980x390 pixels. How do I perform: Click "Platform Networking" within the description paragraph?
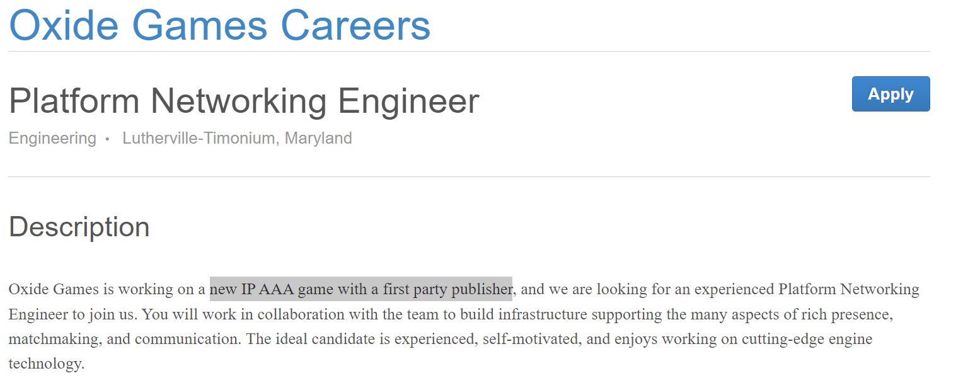tap(849, 289)
